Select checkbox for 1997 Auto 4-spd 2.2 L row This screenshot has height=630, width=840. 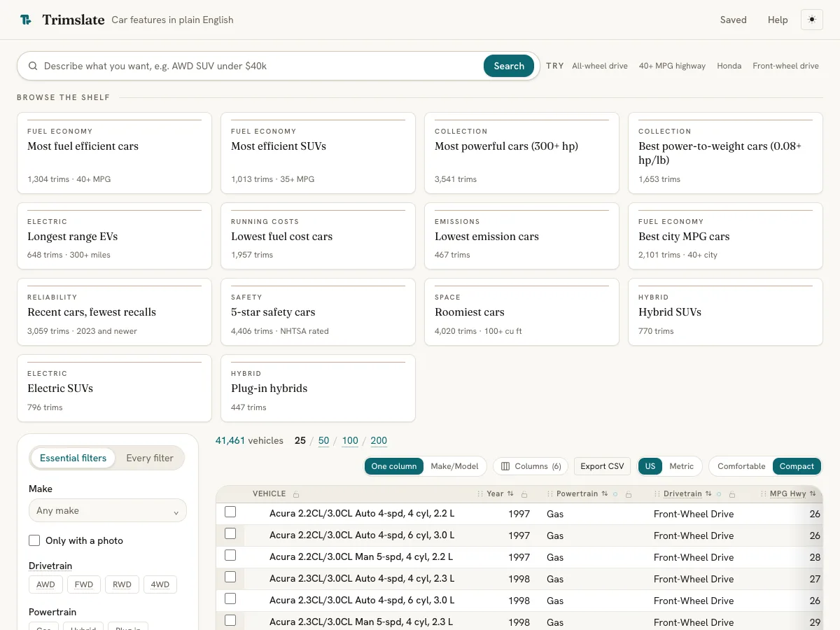coord(230,512)
